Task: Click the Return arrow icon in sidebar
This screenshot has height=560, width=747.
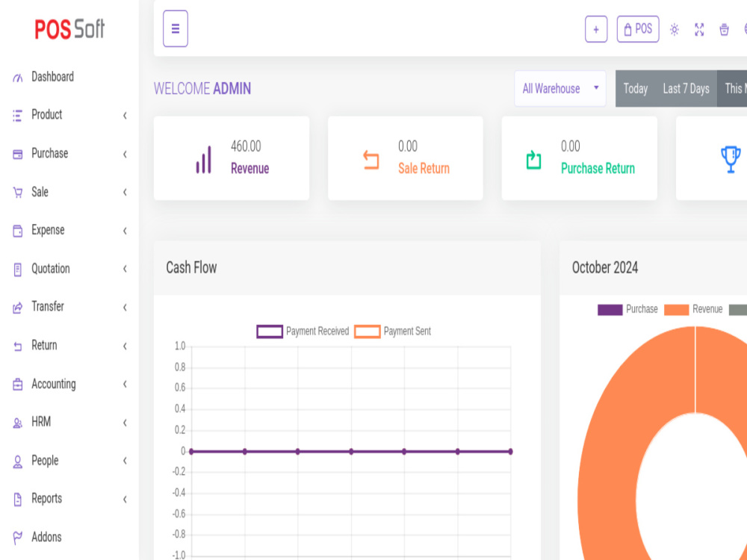Action: [18, 346]
